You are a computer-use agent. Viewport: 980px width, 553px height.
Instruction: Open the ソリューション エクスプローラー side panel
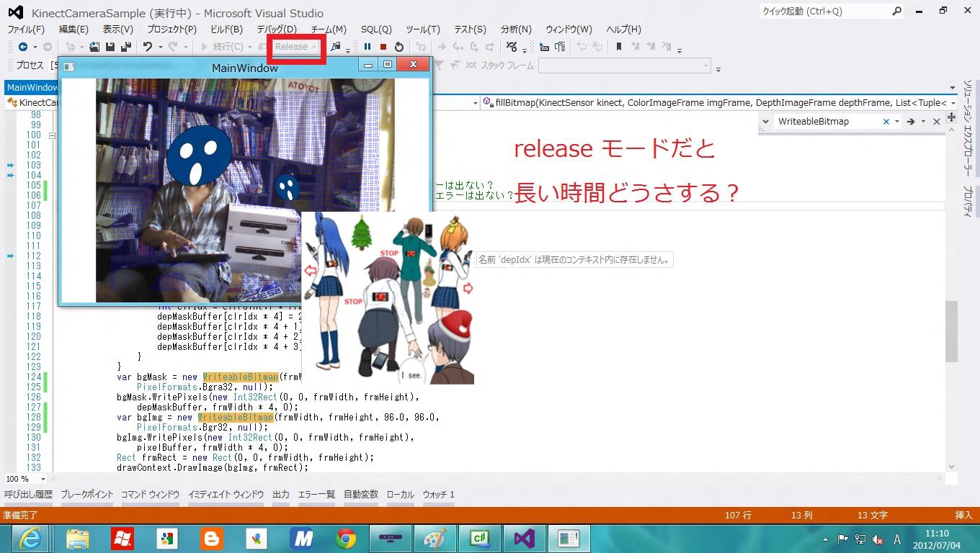tap(968, 128)
